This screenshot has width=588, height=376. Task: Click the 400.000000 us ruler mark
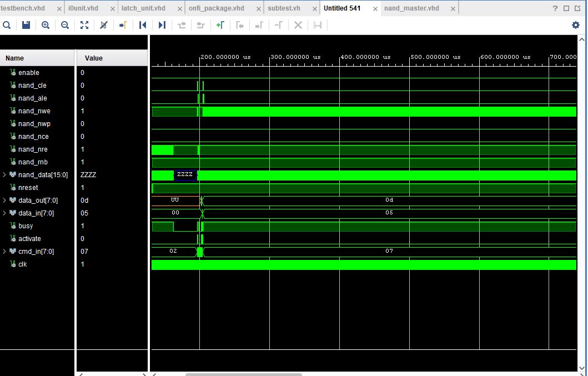(365, 57)
